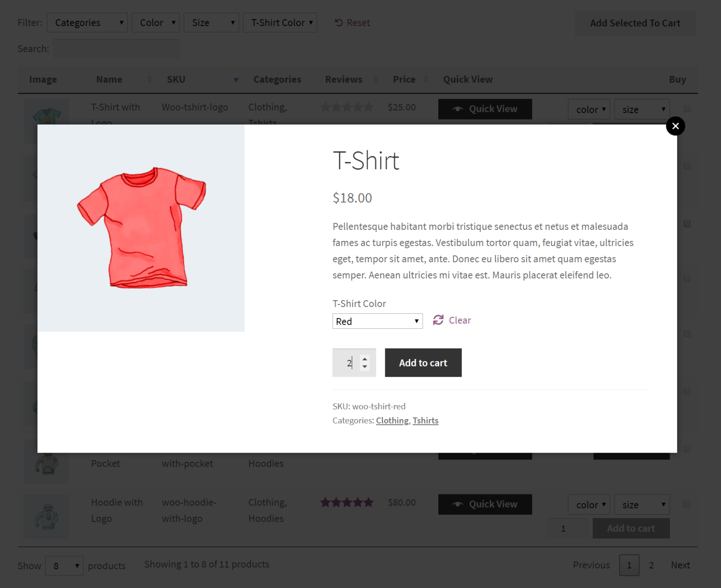Click the red T-Shirt product image
Viewport: 721px width, 588px height.
[141, 228]
